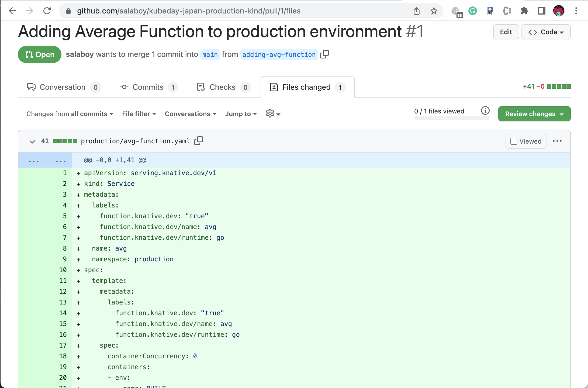Click the browser address bar URL
The image size is (588, 388).
pyautogui.click(x=189, y=11)
